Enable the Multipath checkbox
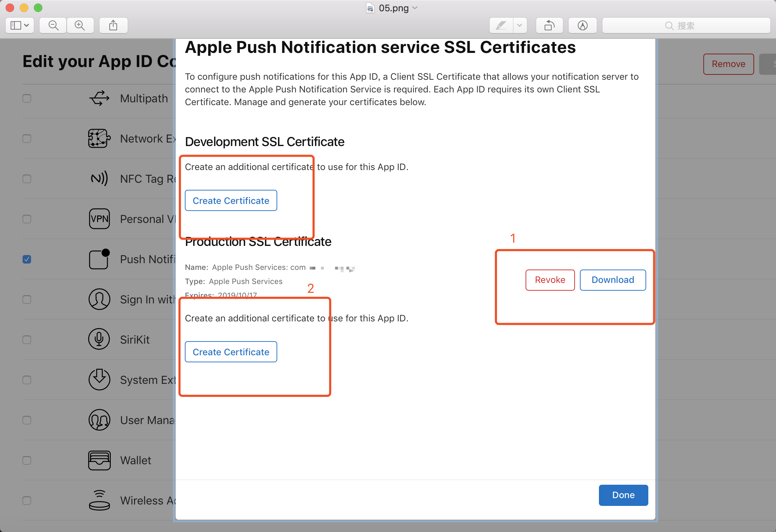The width and height of the screenshot is (776, 532). pyautogui.click(x=27, y=98)
